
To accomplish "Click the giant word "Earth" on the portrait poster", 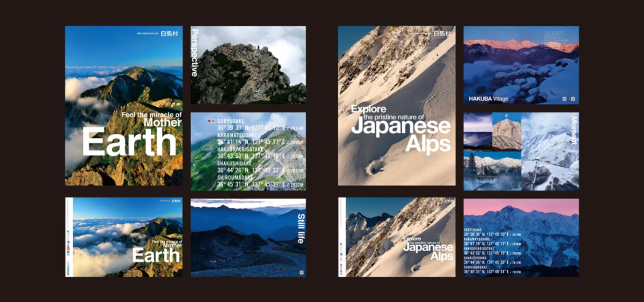I will tap(129, 142).
